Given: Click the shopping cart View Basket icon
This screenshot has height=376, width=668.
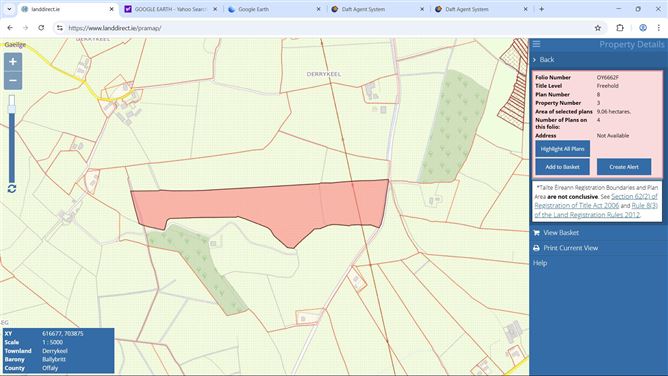Looking at the screenshot, I should [x=536, y=232].
